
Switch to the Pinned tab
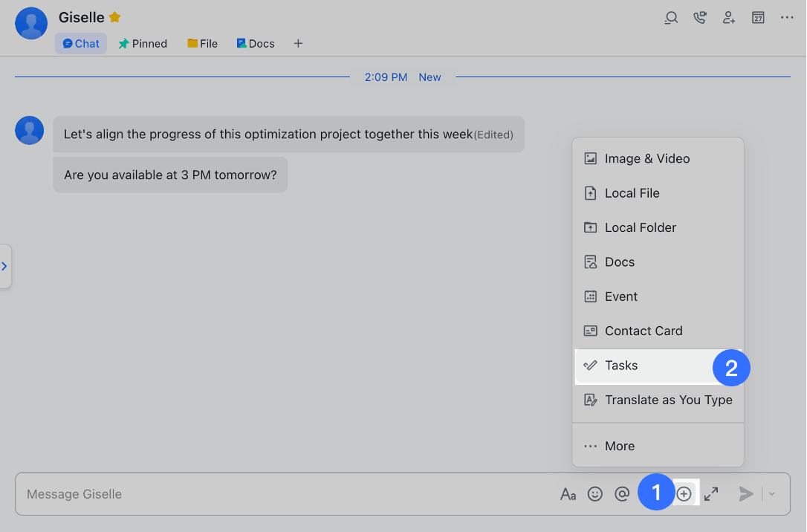(143, 43)
